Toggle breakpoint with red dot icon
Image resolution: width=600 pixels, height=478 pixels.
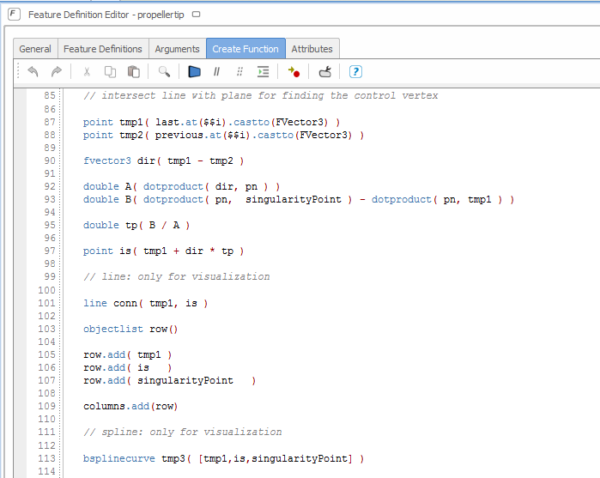[x=293, y=72]
